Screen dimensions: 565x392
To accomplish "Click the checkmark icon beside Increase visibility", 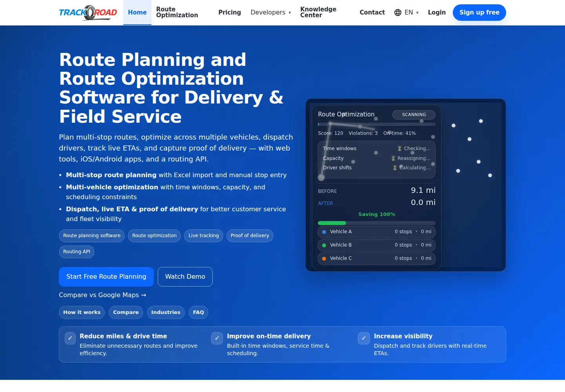I will [x=364, y=338].
